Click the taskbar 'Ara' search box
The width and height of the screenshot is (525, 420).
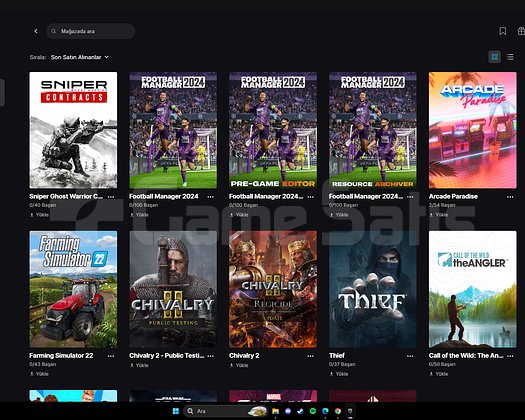[x=225, y=411]
